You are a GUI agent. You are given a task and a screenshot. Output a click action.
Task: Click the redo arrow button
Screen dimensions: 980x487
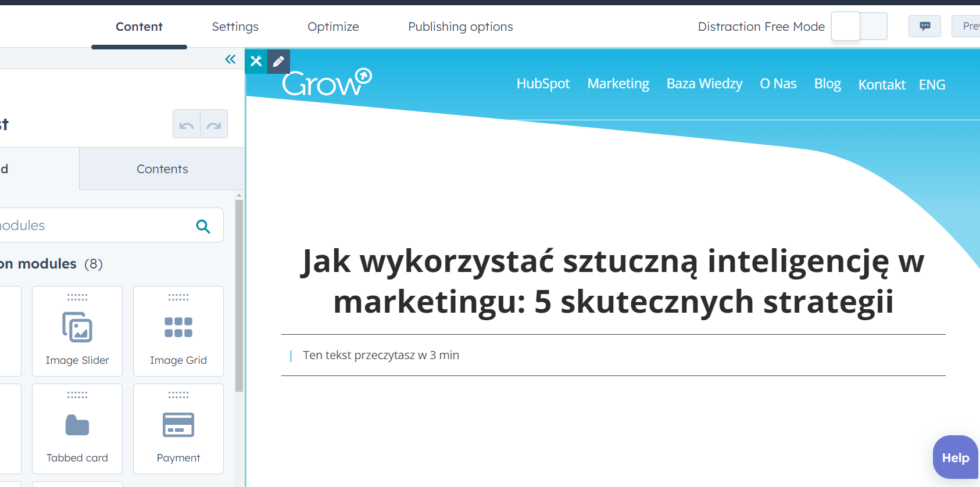214,124
